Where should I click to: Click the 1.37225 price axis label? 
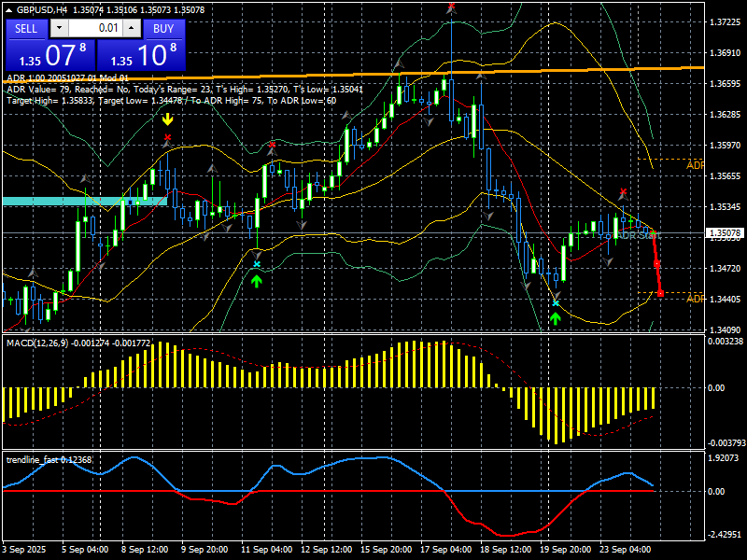(x=726, y=21)
